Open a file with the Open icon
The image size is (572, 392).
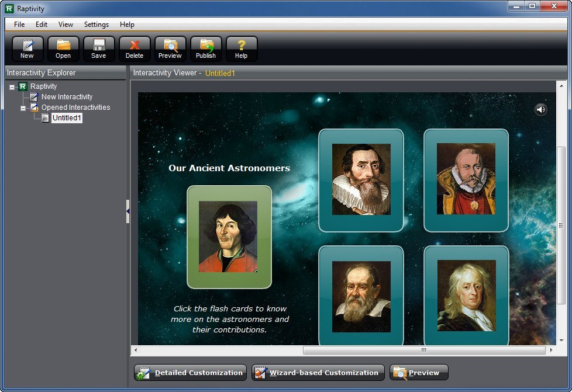click(63, 48)
